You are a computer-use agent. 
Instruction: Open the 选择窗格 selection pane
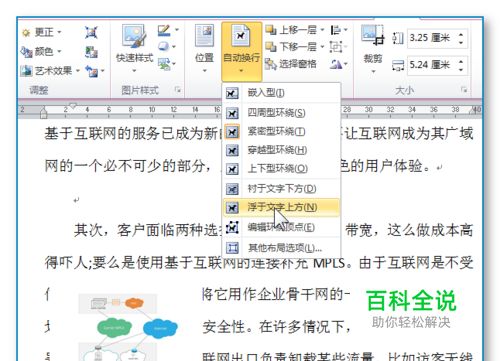(291, 64)
